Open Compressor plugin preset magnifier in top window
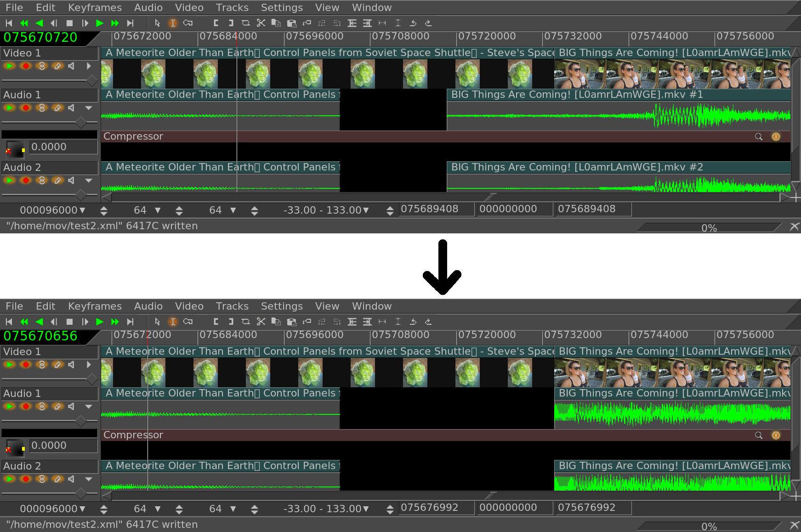801x532 pixels. click(x=759, y=136)
